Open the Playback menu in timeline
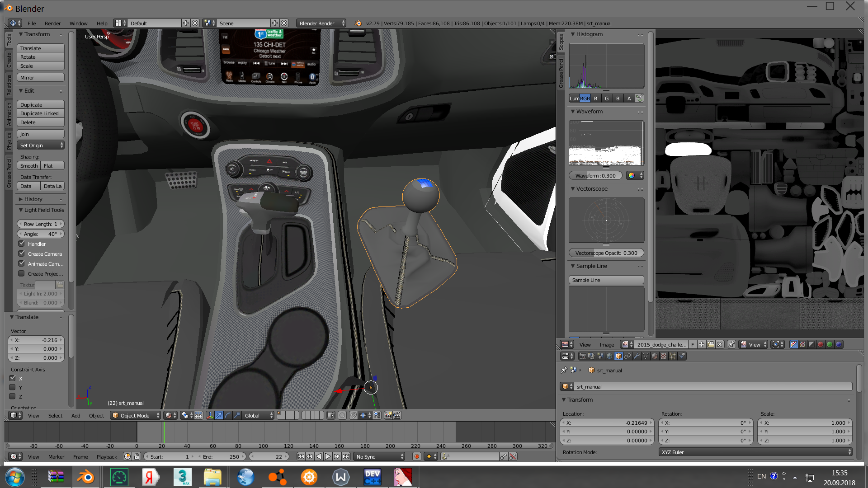This screenshot has width=868, height=488. pos(106,457)
